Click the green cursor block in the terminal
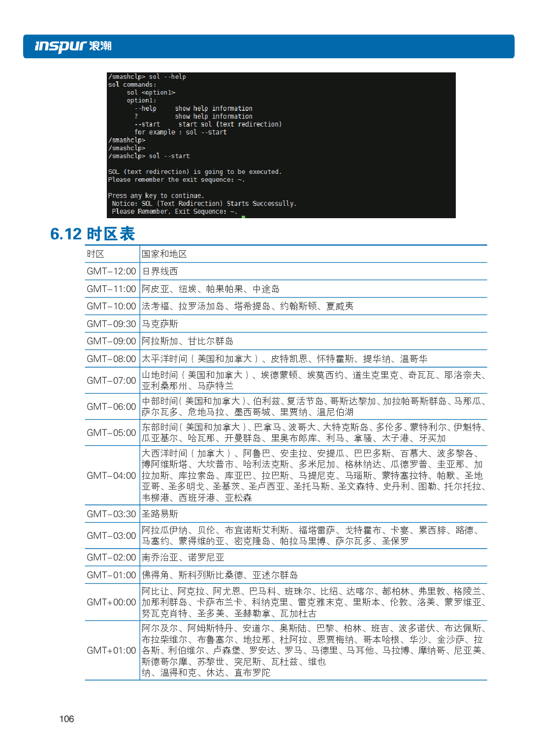538x756 pixels. click(x=243, y=216)
